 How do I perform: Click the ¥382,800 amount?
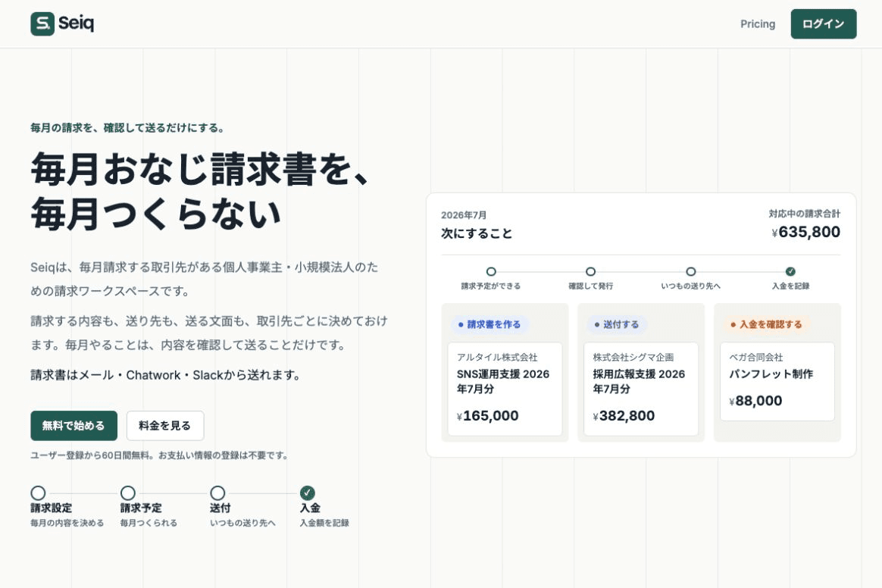[x=624, y=416]
